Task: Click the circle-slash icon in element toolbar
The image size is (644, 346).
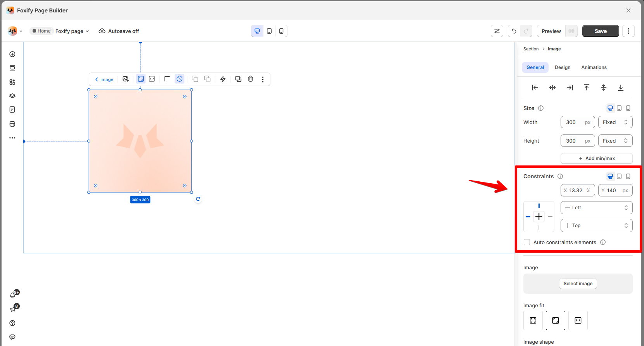Action: point(180,79)
